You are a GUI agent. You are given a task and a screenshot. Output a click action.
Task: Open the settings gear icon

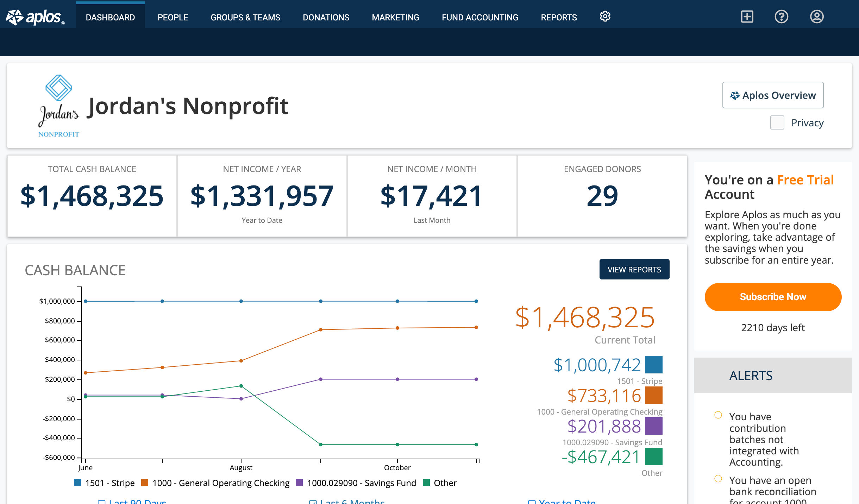pyautogui.click(x=605, y=17)
